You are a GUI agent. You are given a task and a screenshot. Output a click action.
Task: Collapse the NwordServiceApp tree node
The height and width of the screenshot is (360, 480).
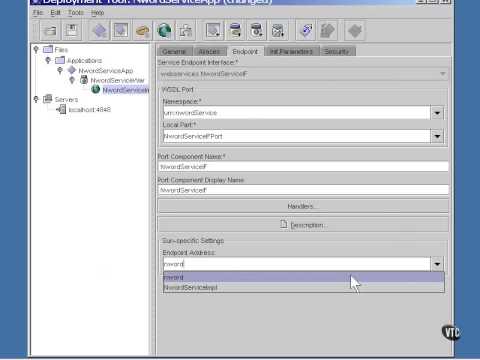[60, 70]
